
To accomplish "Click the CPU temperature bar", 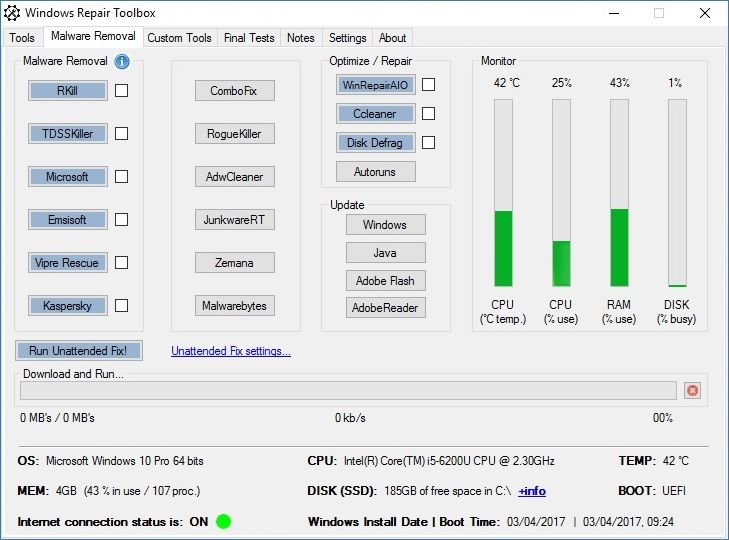I will pos(503,193).
